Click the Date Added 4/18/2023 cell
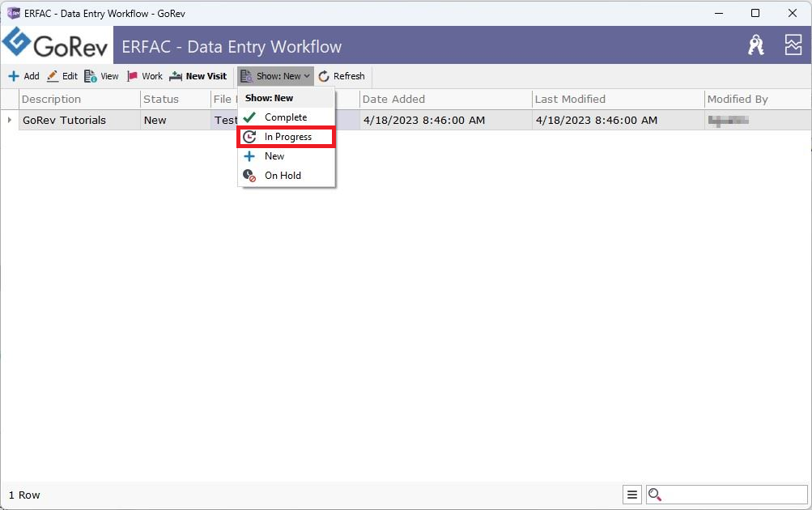Viewport: 812px width, 510px height. [446, 120]
